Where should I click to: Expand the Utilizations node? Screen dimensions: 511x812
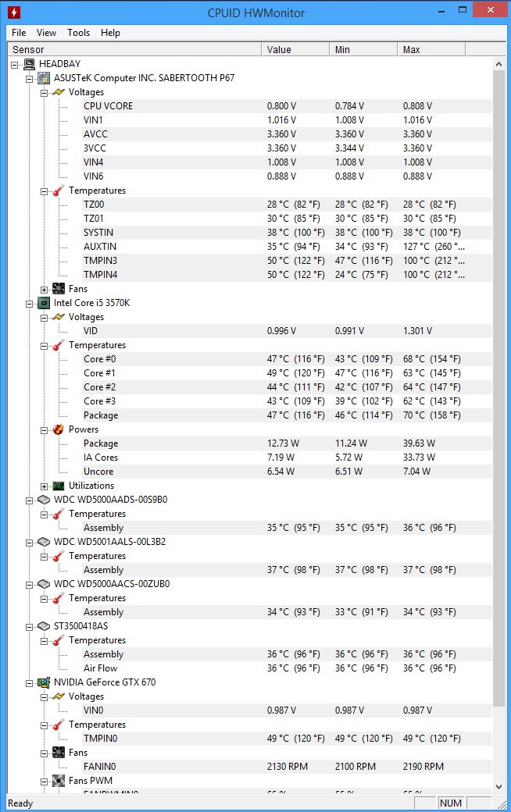pos(44,486)
